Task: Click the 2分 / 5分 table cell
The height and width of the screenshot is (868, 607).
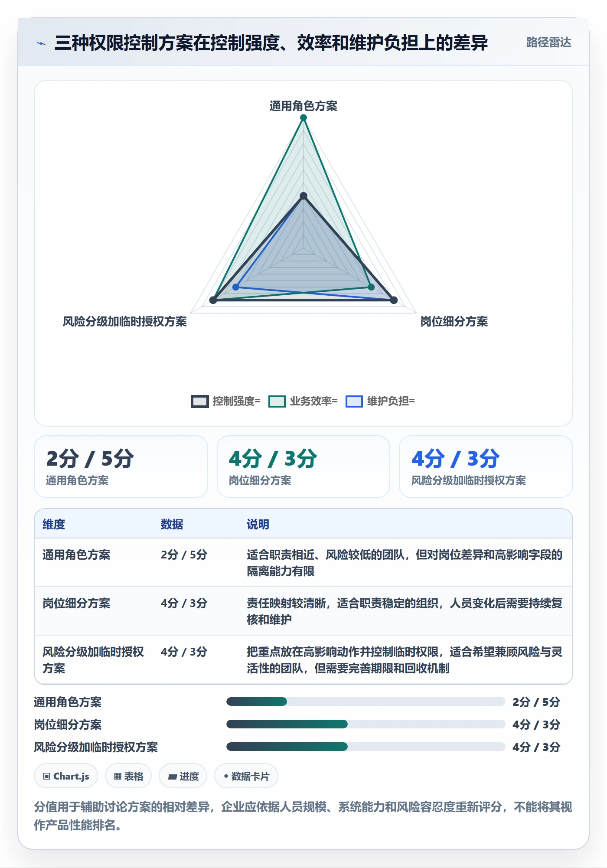Action: 184,555
